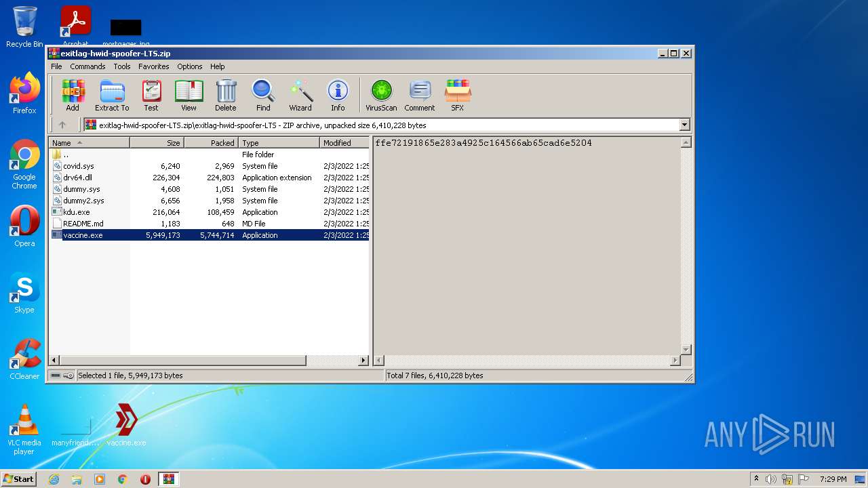Click the taskbar clock 7:29 PM
868x488 pixels.
click(x=833, y=479)
